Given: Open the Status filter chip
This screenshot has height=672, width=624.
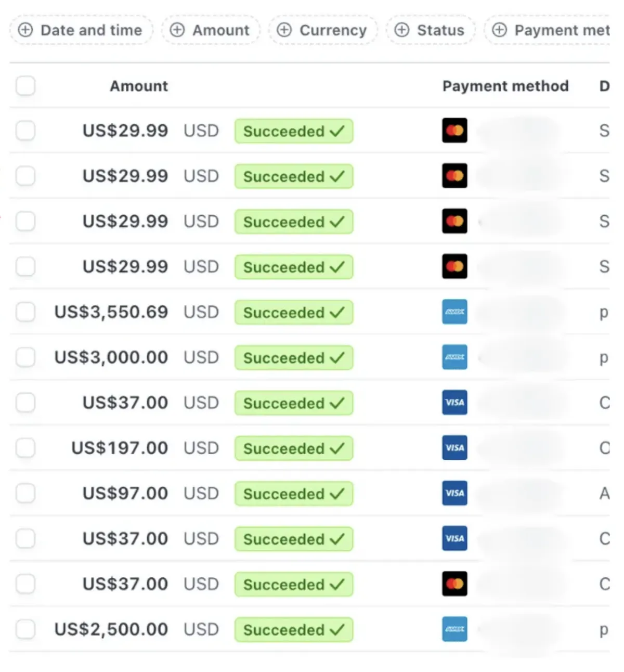Looking at the screenshot, I should click(430, 30).
